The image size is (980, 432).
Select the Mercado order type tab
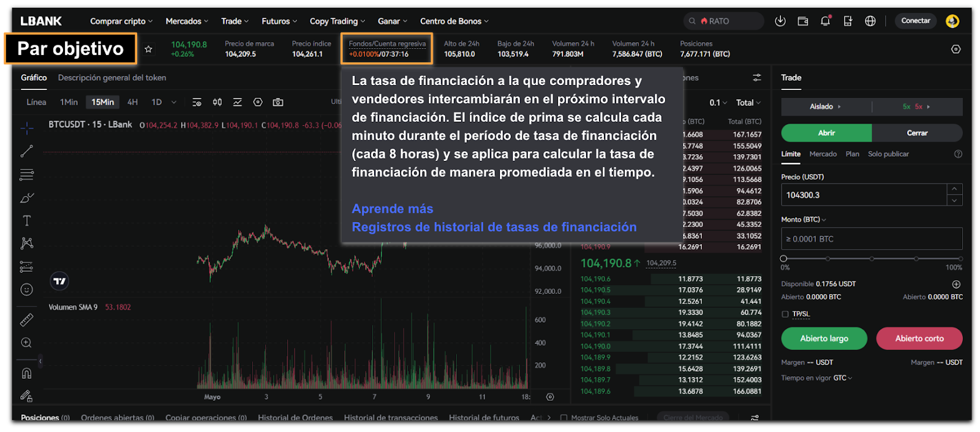(x=823, y=154)
